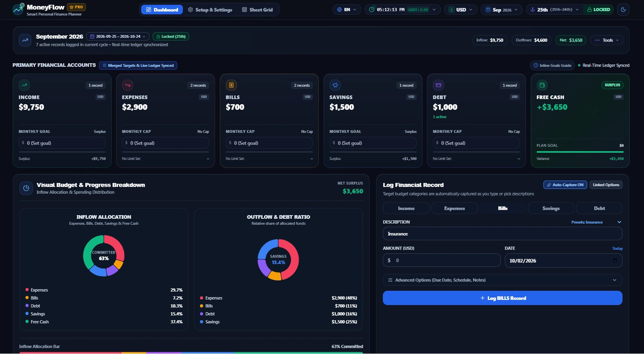Click the Free Cash wallet icon
The image size is (644, 354).
coord(542,85)
